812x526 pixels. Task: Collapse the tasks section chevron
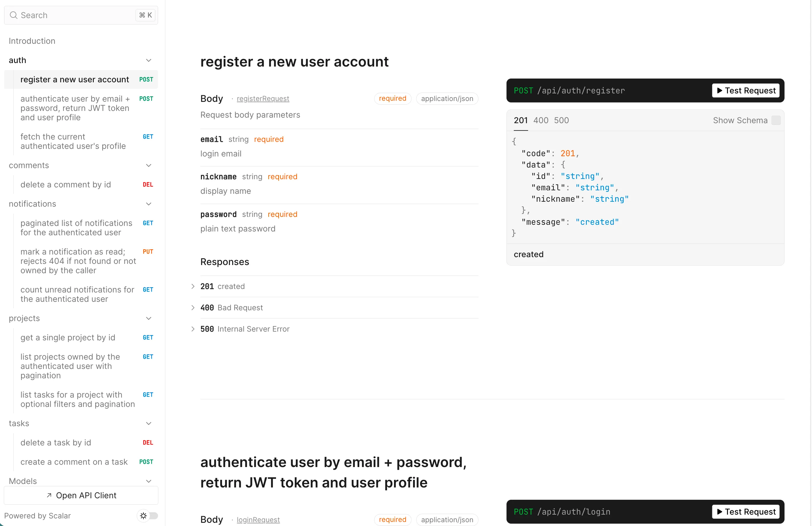[x=149, y=423]
